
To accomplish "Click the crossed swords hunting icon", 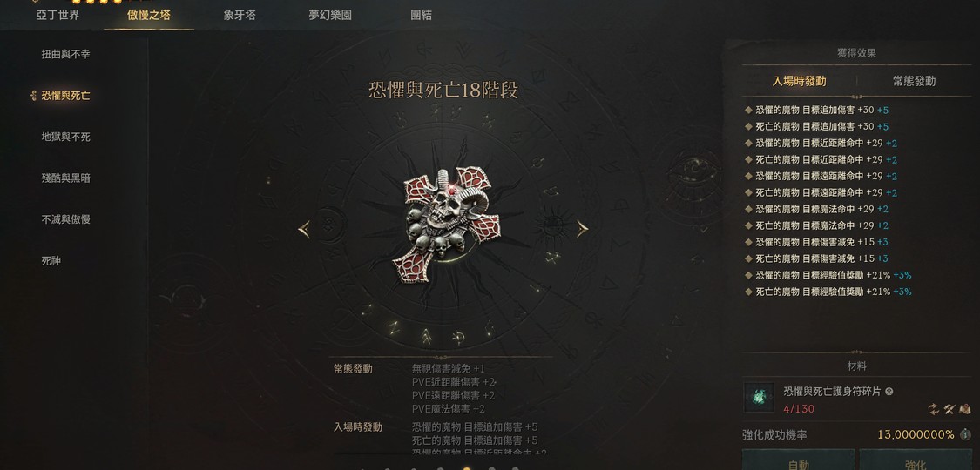I will point(950,409).
